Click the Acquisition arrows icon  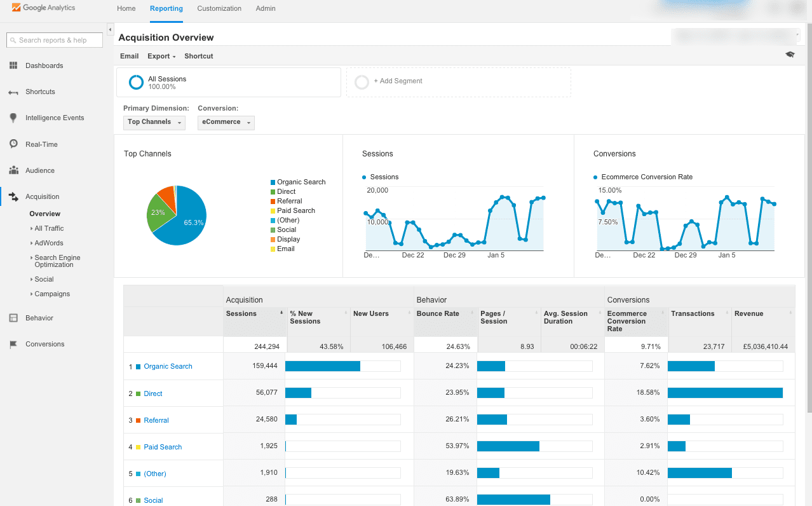click(x=13, y=197)
